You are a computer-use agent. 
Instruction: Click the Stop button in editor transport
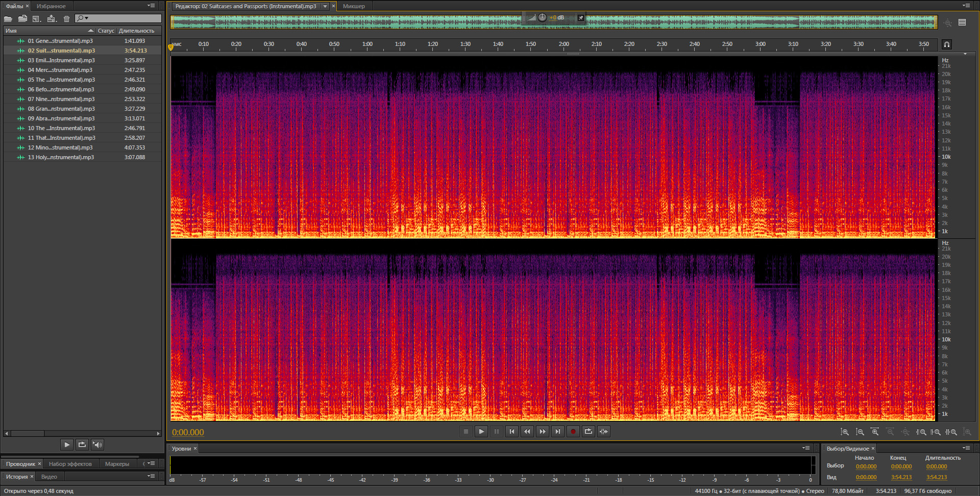click(x=466, y=432)
